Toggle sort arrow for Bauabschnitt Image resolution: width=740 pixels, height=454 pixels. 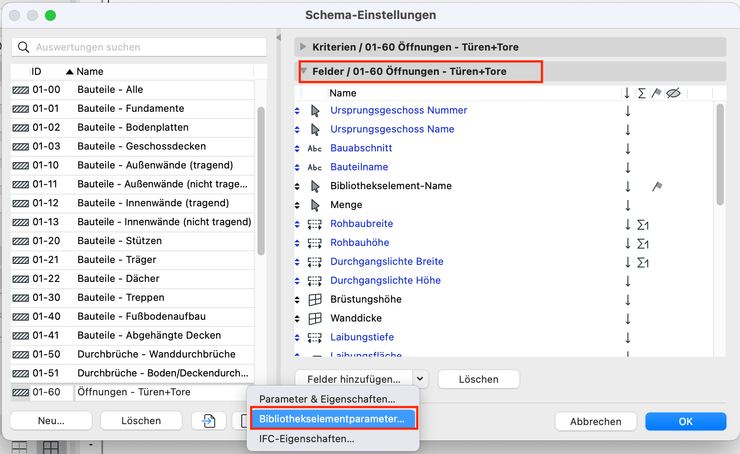click(x=628, y=149)
